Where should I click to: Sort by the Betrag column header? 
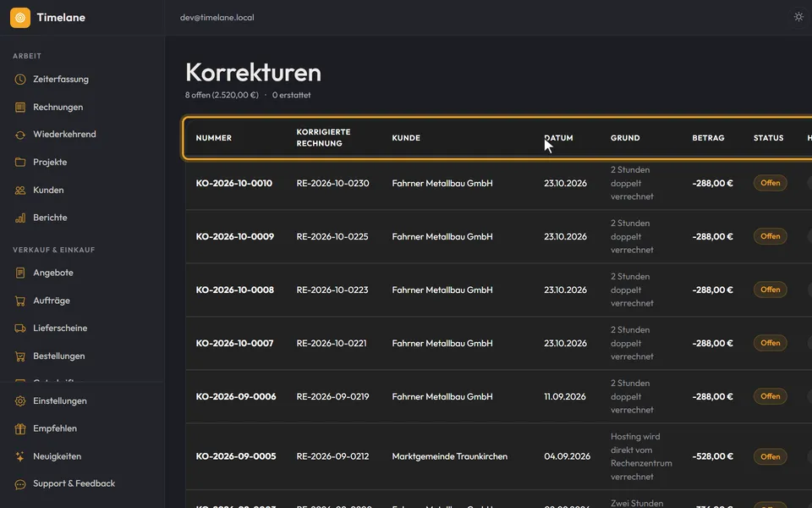click(708, 138)
